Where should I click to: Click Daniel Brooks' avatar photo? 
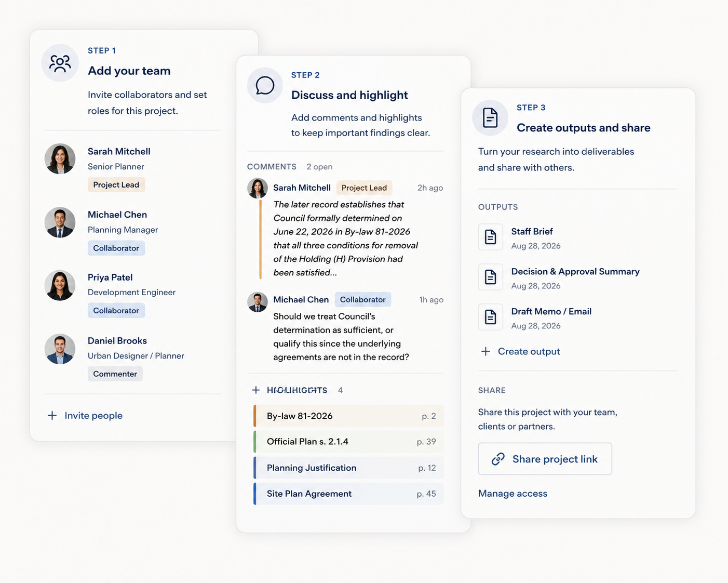[60, 349]
